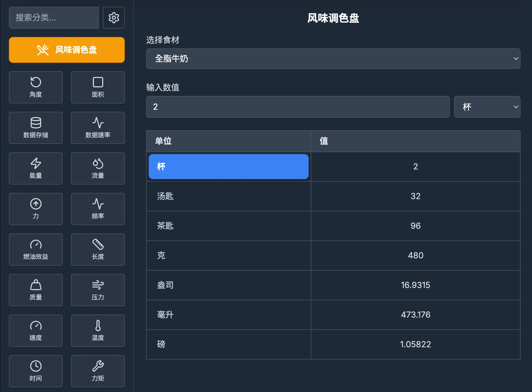
Task: Expand the 杯 unit dropdown
Action: (487, 107)
